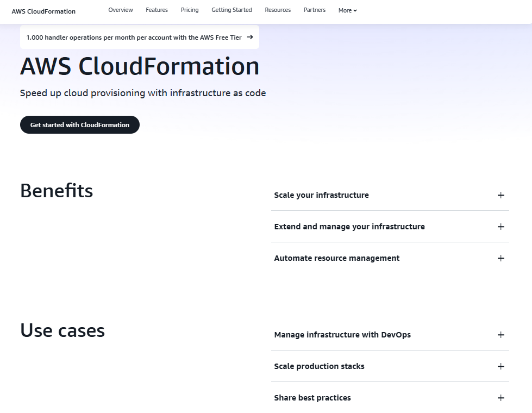The image size is (532, 413).
Task: Click Speed up cloud provisioning tagline
Action: [x=143, y=93]
